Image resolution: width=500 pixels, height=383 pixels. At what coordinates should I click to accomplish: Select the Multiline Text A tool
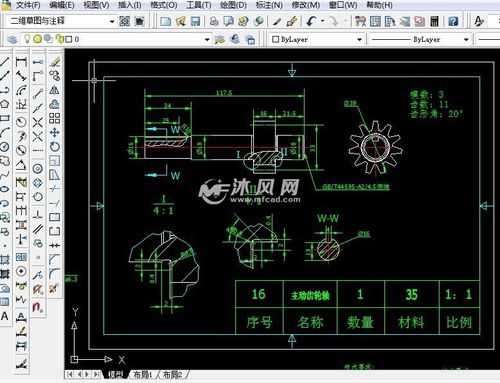[x=4, y=316]
